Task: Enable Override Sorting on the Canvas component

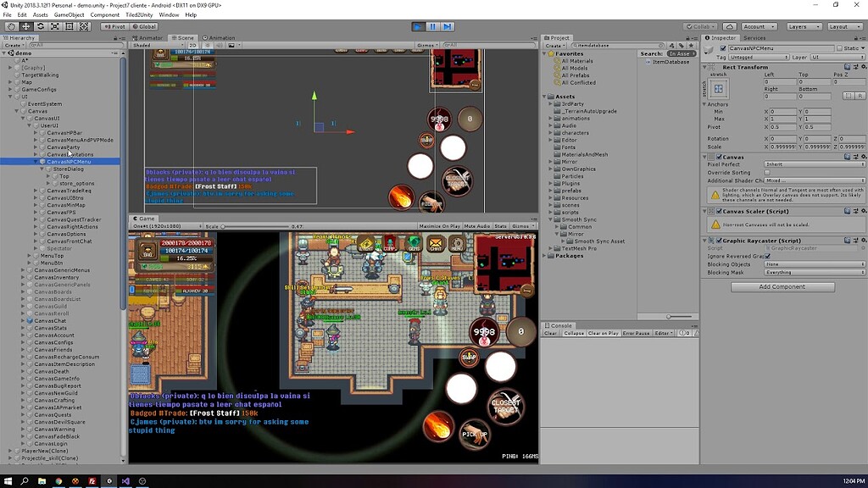Action: point(768,172)
